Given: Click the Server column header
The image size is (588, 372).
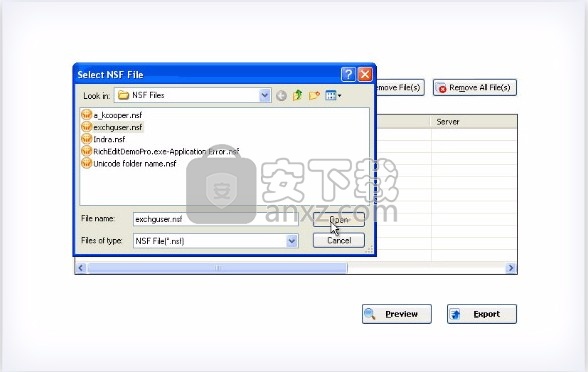Looking at the screenshot, I should tap(474, 122).
